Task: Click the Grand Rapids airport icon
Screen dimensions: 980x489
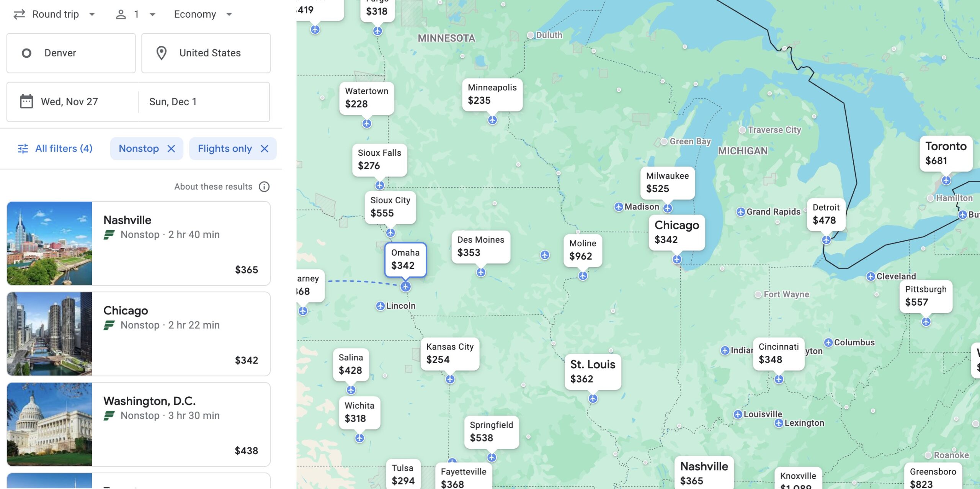Action: click(x=741, y=212)
